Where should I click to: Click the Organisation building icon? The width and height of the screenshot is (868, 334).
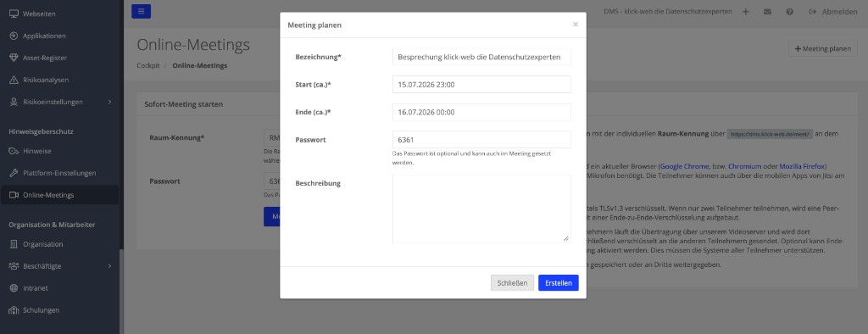pos(14,244)
